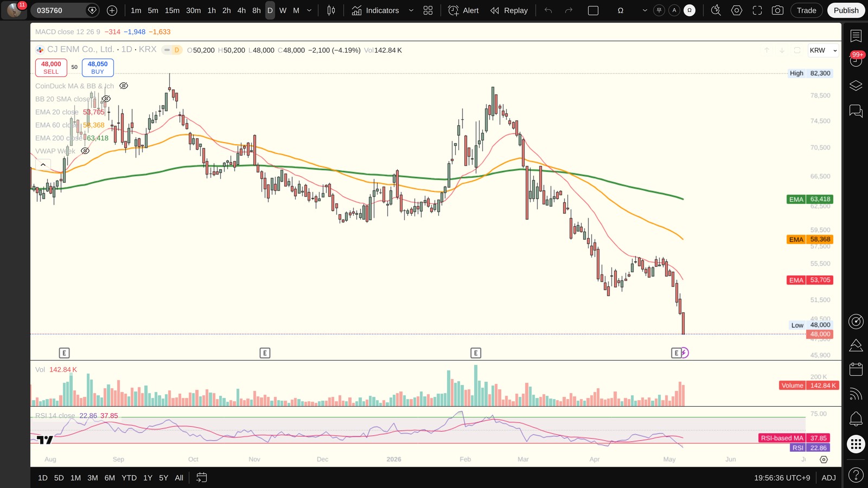Screen dimensions: 868x488
Task: Open the help center question icon
Action: coord(856,476)
